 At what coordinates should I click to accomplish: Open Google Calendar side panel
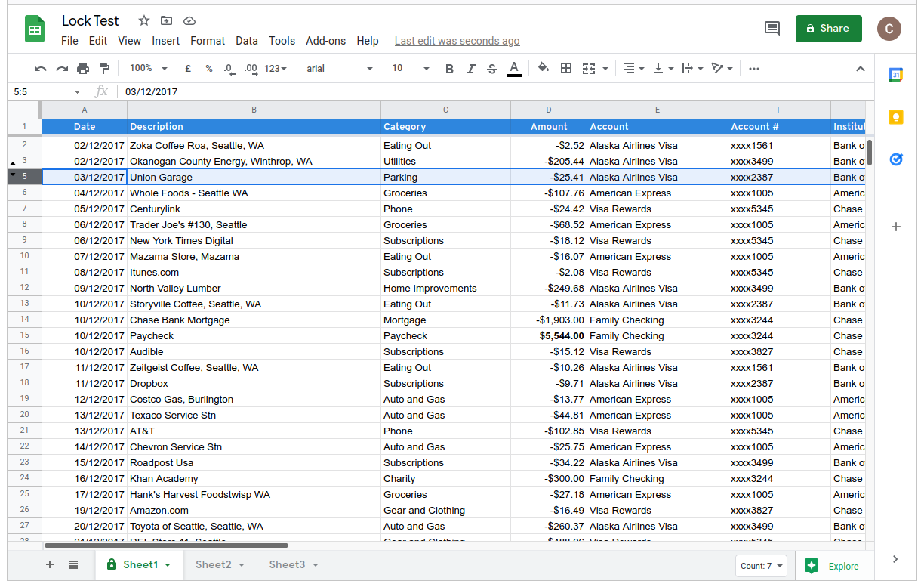click(x=896, y=75)
